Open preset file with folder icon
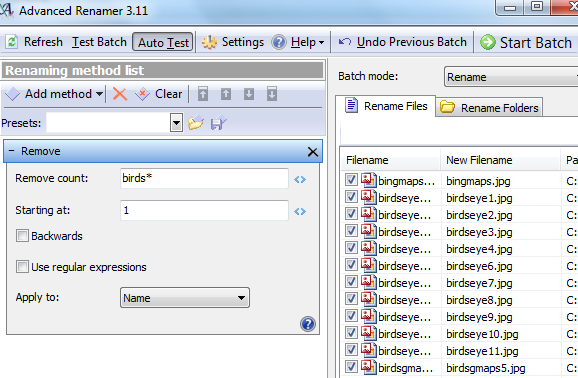Image resolution: width=578 pixels, height=378 pixels. tap(195, 123)
